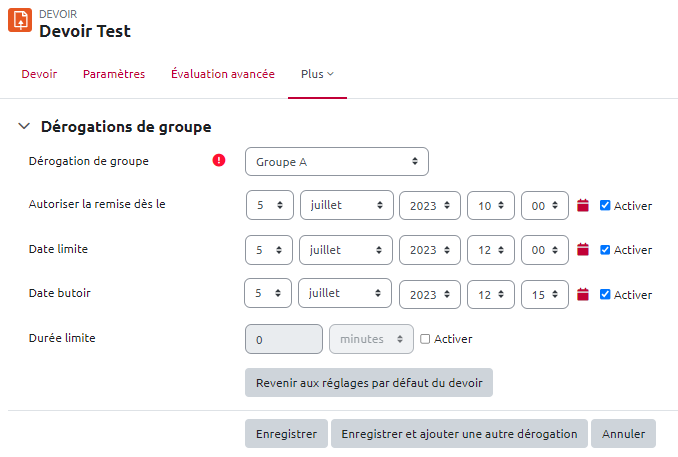This screenshot has height=457, width=678.
Task: Enable the Durée limite Activer checkbox
Action: pos(425,339)
